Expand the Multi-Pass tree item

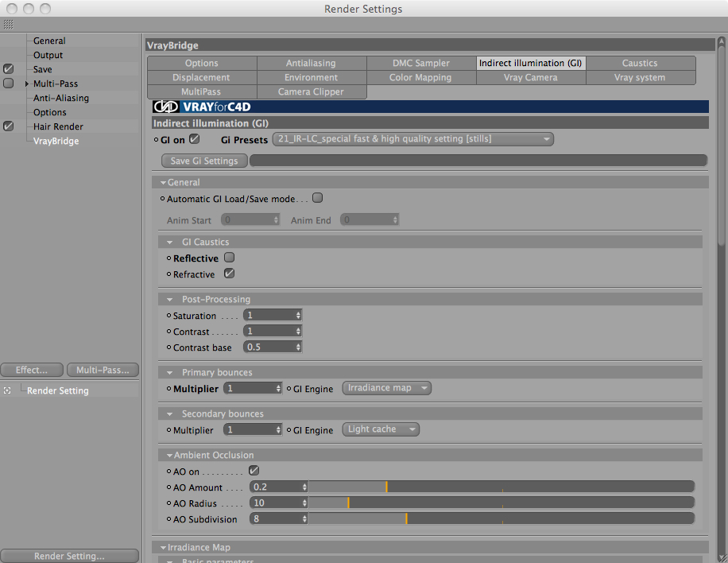click(x=27, y=83)
